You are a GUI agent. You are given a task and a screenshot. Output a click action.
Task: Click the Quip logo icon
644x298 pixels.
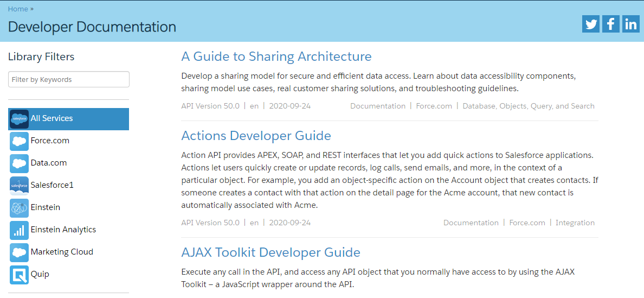(x=19, y=274)
